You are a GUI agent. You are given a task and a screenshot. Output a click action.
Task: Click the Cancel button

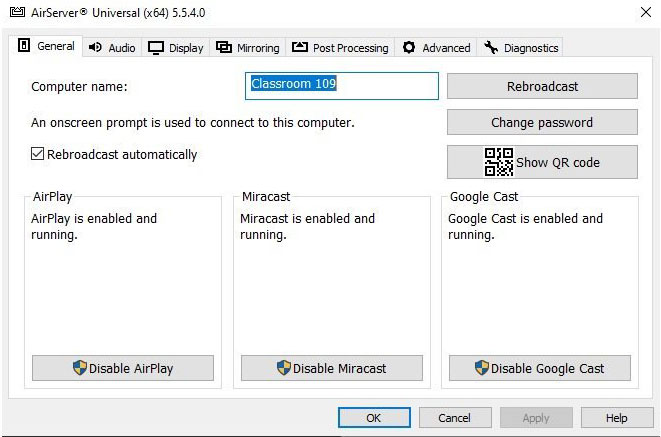(x=455, y=418)
